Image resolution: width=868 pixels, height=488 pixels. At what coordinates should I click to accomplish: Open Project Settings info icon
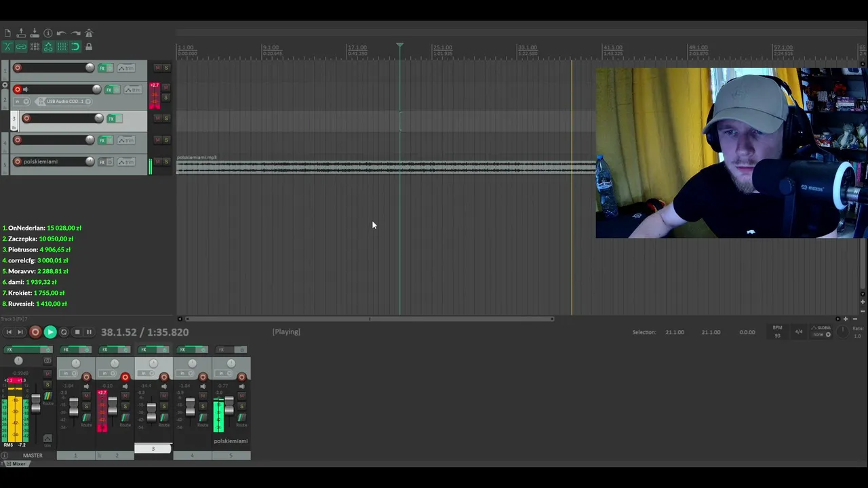click(x=48, y=33)
